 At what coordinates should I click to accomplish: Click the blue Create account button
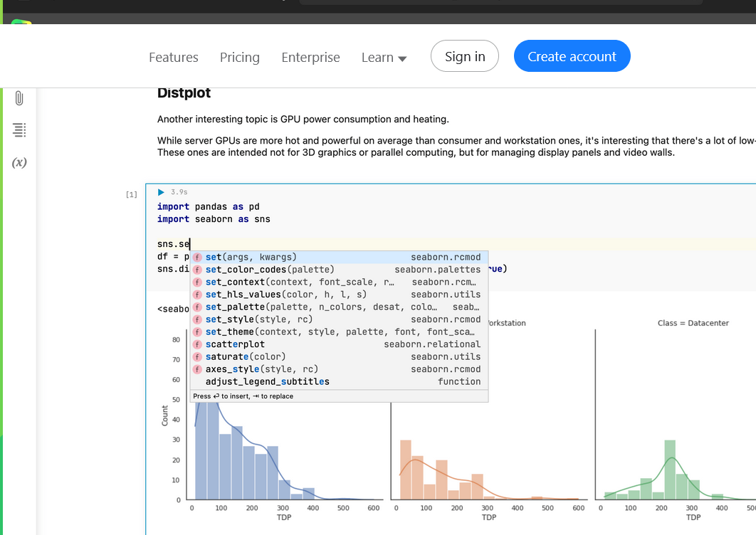572,56
